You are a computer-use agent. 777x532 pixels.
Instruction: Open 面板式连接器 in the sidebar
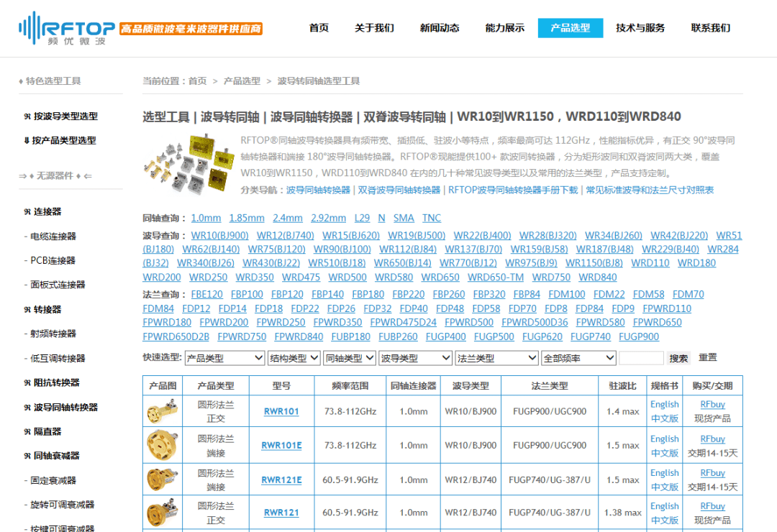pos(58,285)
